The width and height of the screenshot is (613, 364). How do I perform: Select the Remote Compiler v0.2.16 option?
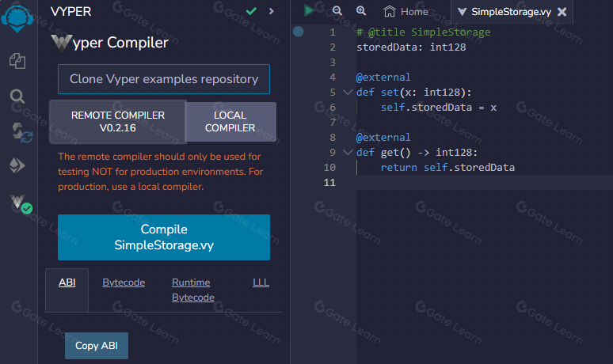coord(118,121)
